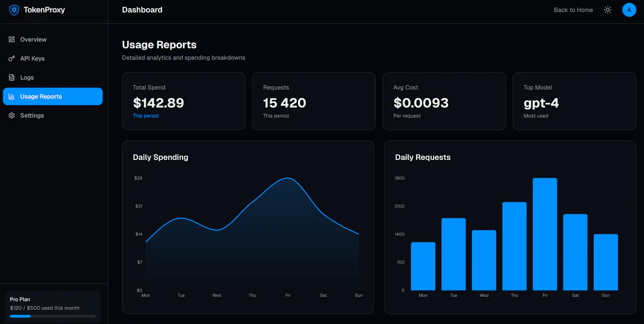Click the Total Spend value $142.89
This screenshot has width=644, height=324.
click(x=158, y=103)
